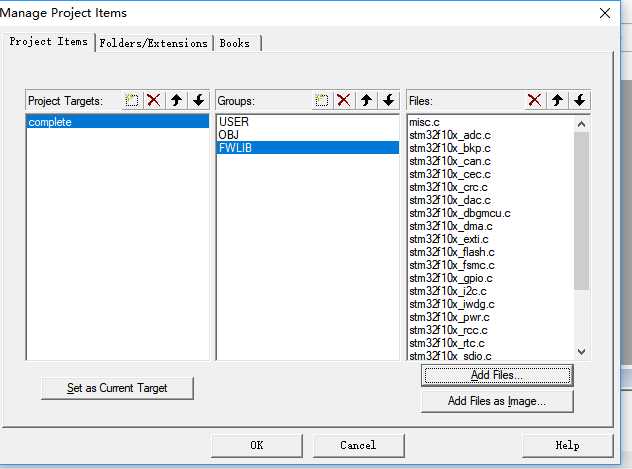
Task: Select the FWLIB group
Action: point(308,147)
